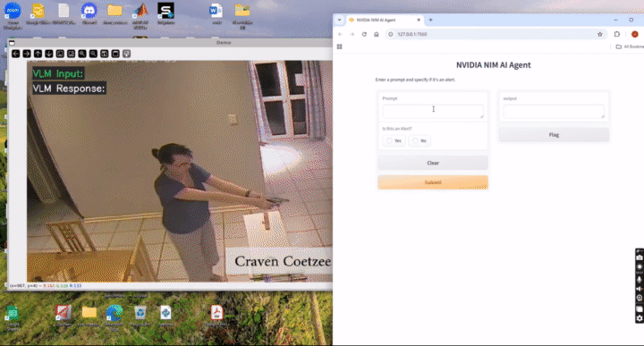
Task: Click the Flag button
Action: pos(554,135)
